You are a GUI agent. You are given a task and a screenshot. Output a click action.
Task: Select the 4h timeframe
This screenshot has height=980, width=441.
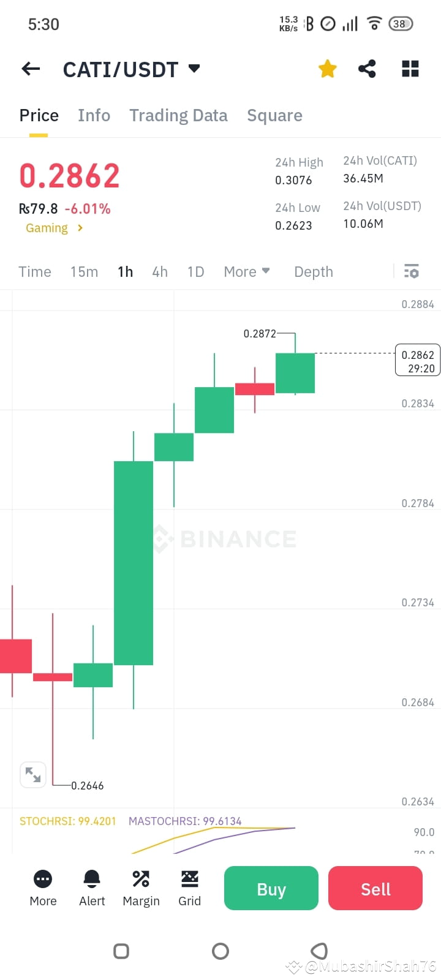click(x=160, y=271)
